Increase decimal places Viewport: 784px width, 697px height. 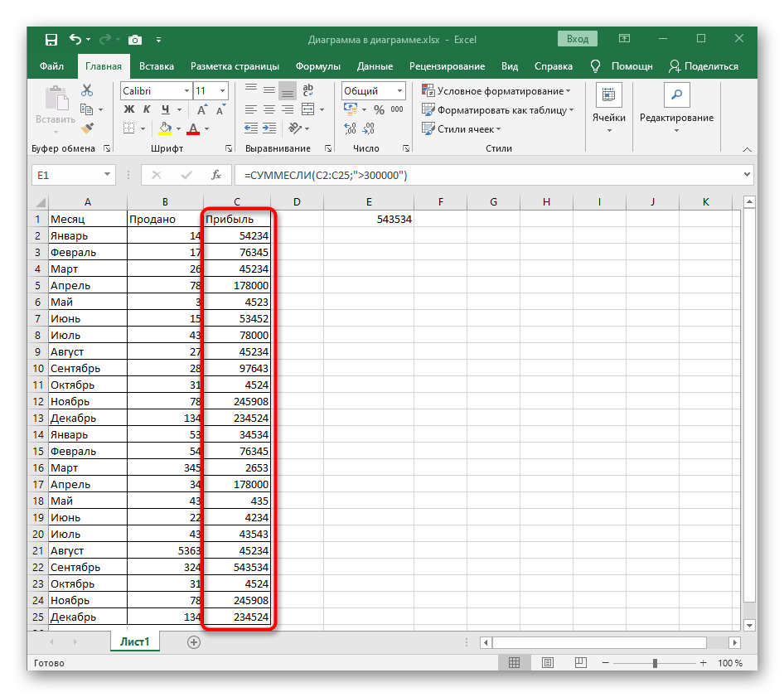[x=350, y=128]
